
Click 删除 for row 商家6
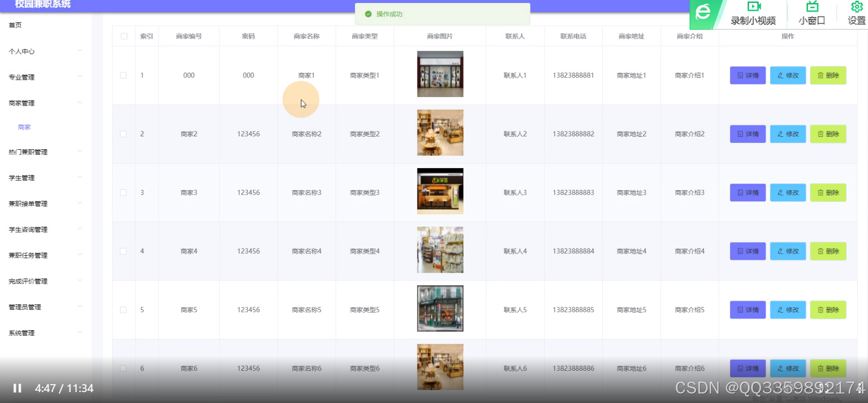tap(828, 368)
